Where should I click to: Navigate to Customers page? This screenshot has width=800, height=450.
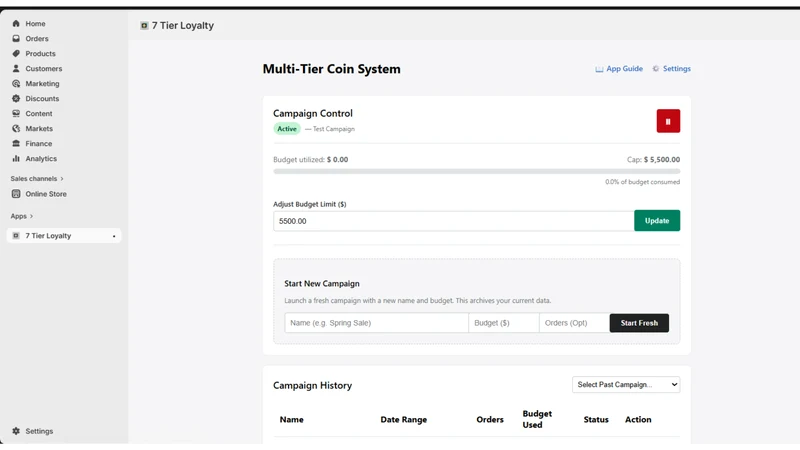44,68
